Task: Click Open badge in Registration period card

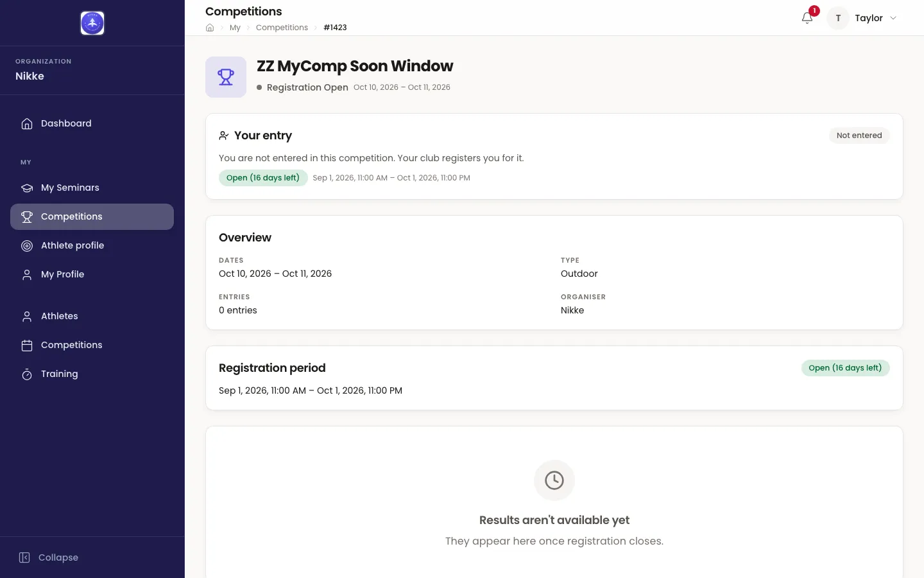Action: click(845, 368)
